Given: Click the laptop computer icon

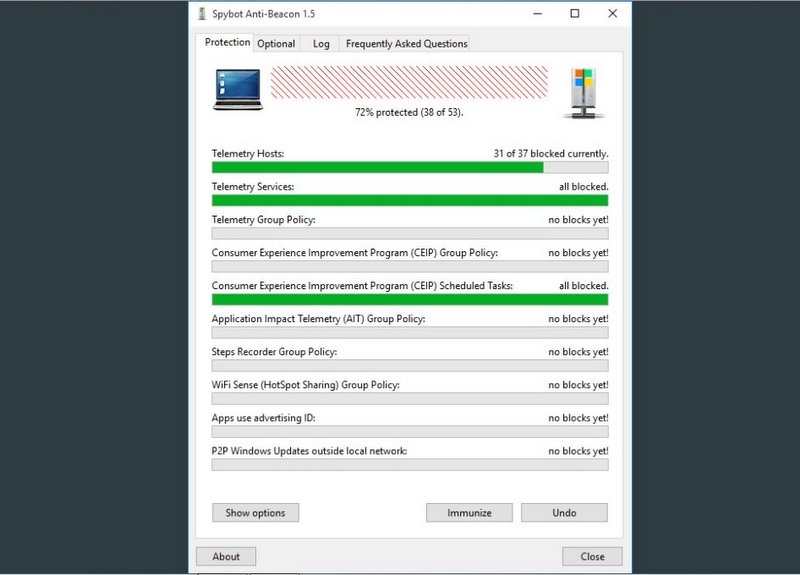Looking at the screenshot, I should click(x=238, y=90).
